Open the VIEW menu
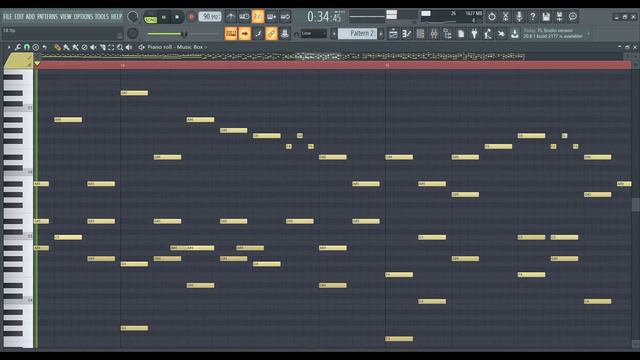The height and width of the screenshot is (360, 640). 66,17
